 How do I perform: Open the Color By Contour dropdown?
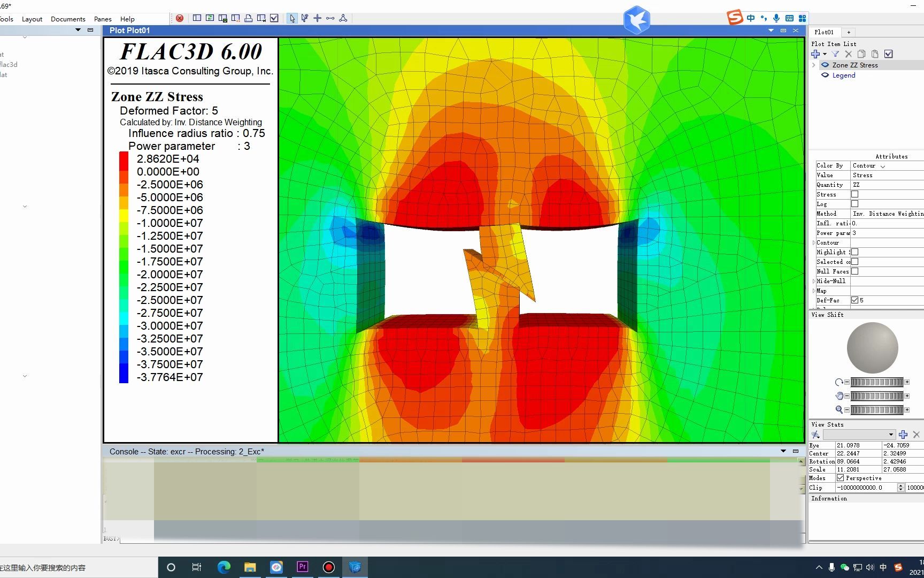(x=887, y=166)
